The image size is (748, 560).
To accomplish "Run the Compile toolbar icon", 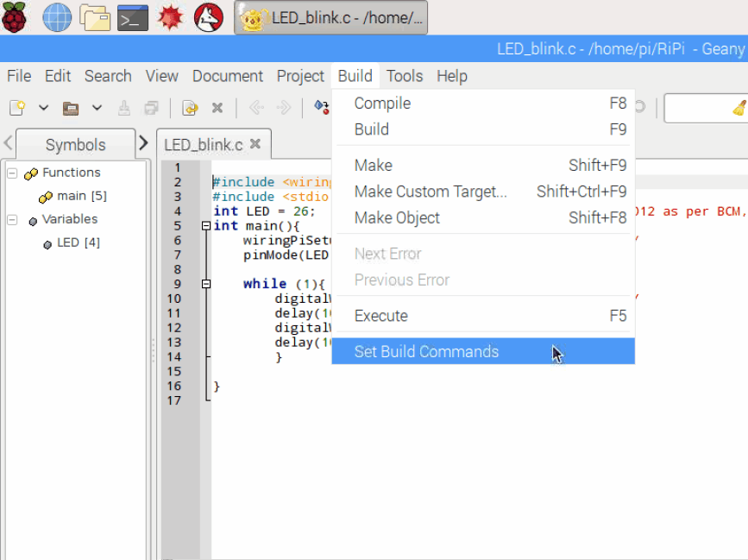I will tap(321, 107).
